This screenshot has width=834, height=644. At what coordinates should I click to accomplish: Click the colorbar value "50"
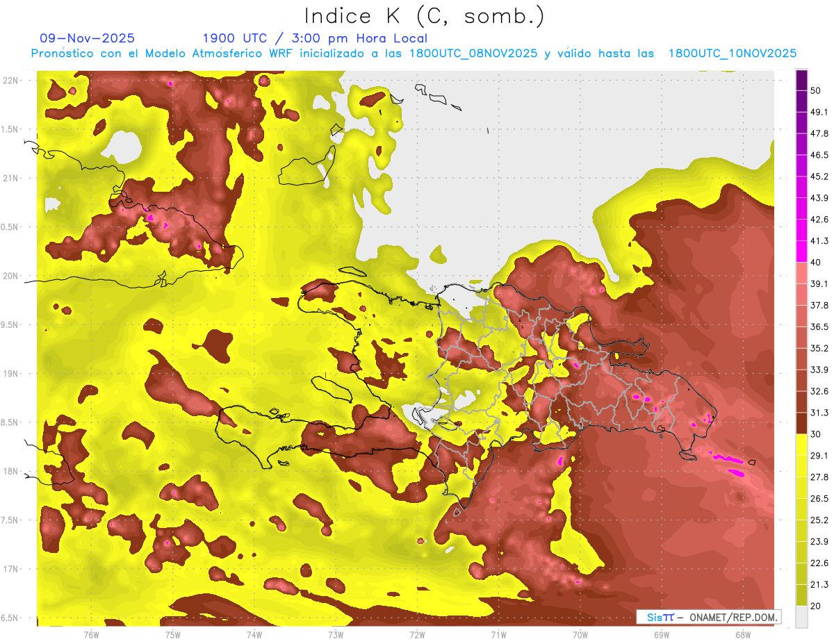pos(816,91)
